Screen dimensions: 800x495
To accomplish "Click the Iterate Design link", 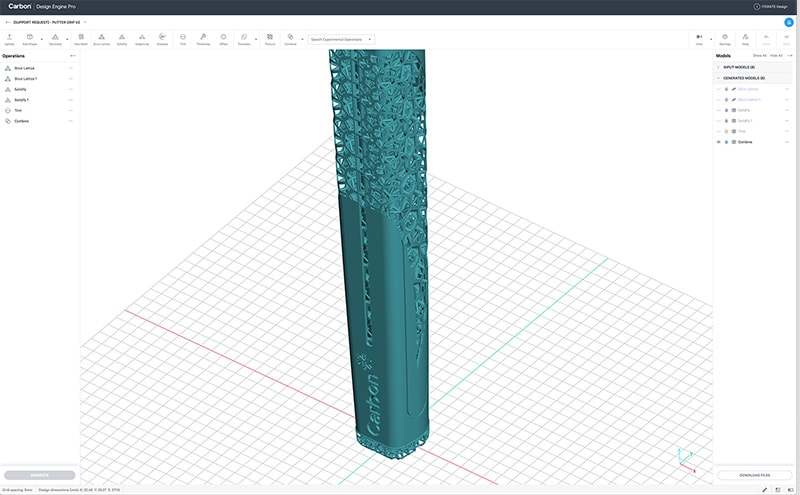I will coord(771,7).
